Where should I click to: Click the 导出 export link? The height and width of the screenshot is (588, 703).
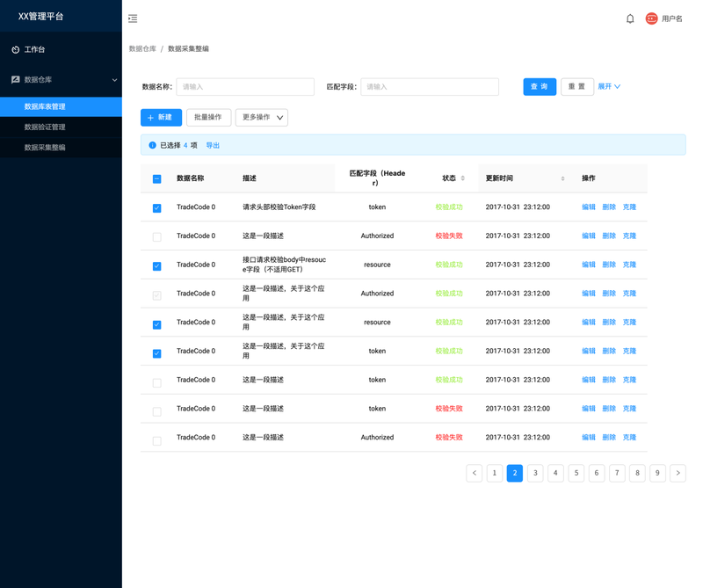pos(213,146)
